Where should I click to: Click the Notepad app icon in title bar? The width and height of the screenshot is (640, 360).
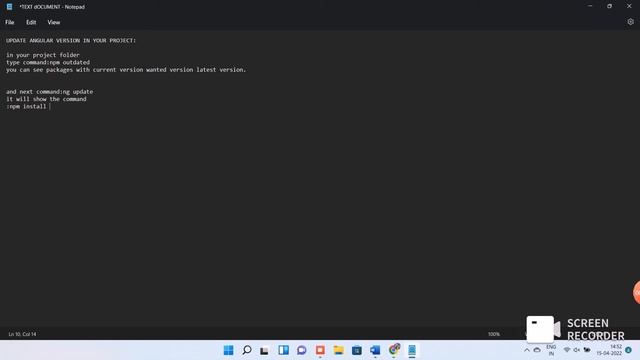click(x=9, y=7)
